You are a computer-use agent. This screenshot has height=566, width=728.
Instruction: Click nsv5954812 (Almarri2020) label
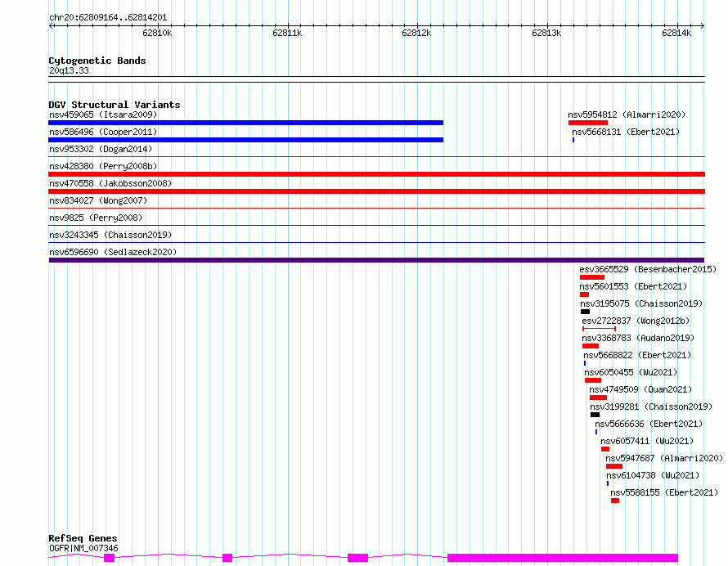pos(627,115)
